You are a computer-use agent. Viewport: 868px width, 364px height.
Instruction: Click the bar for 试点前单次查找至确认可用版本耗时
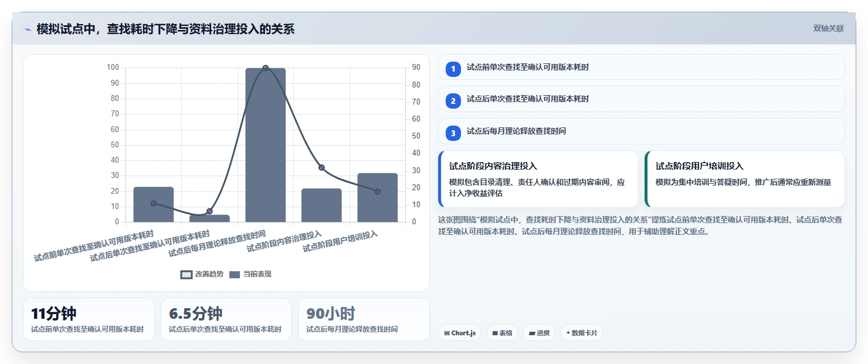coord(154,204)
